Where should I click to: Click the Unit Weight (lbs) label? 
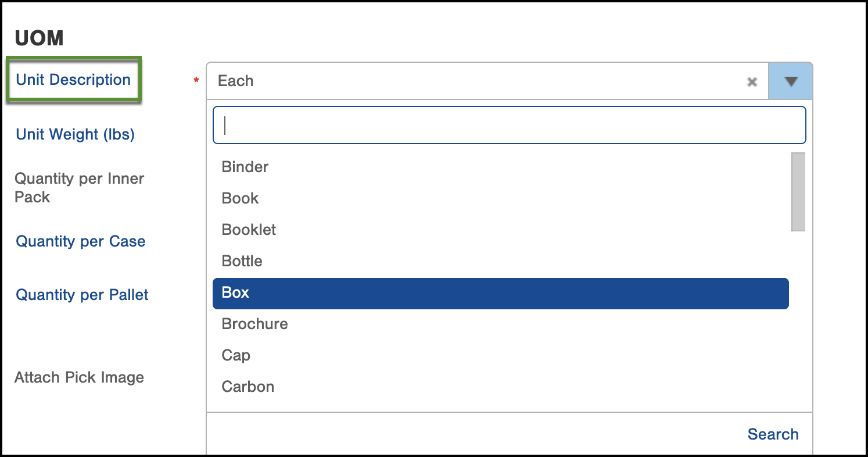click(x=75, y=134)
